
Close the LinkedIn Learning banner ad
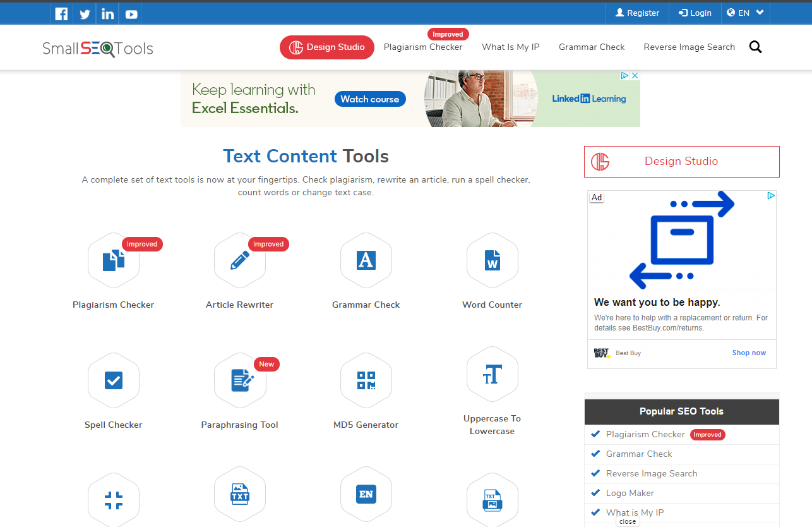635,75
